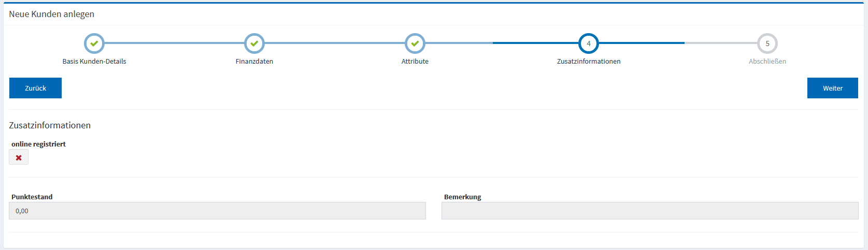Image resolution: width=868 pixels, height=250 pixels.
Task: Click the 'Punktestand' field label
Action: pos(32,197)
